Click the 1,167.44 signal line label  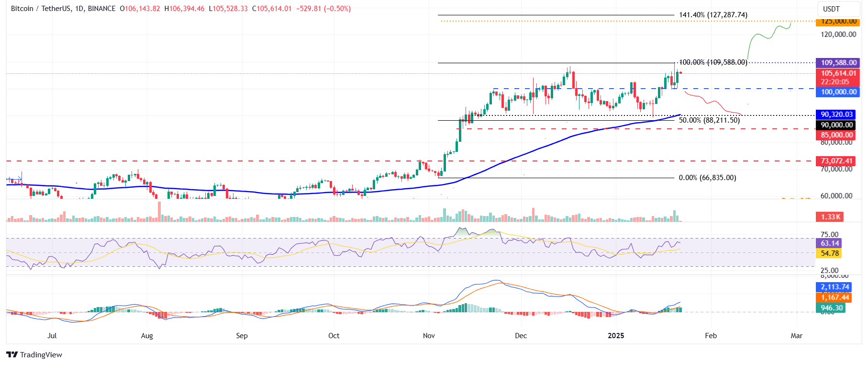coord(835,297)
